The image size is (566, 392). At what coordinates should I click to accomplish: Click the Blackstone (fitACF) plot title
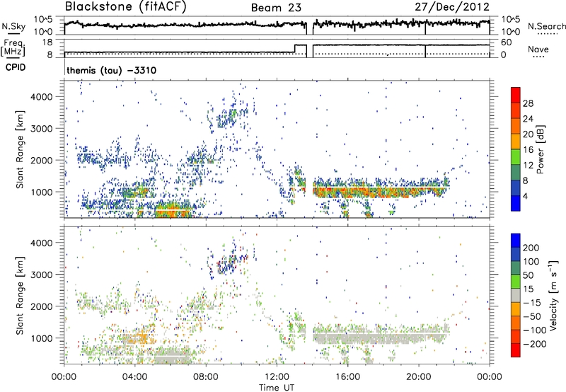pos(126,7)
